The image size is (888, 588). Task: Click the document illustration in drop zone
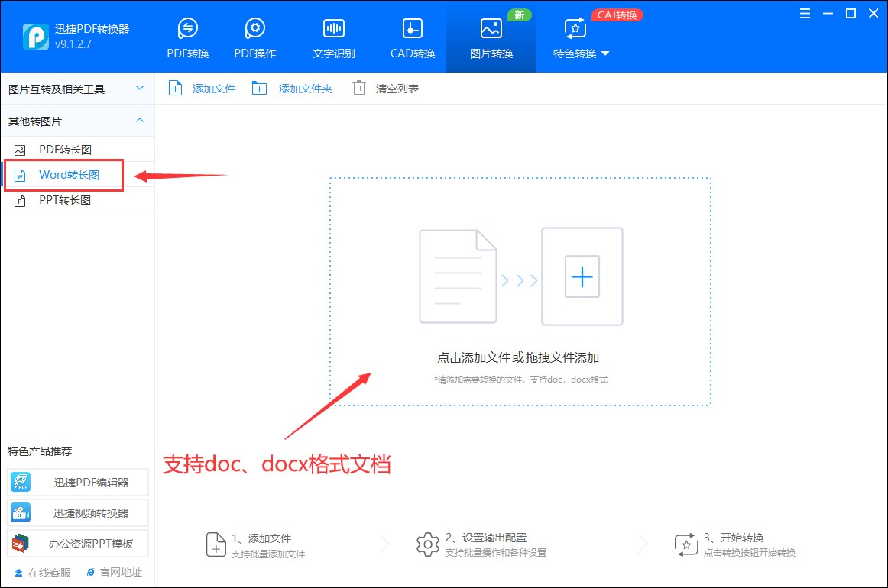pyautogui.click(x=458, y=276)
